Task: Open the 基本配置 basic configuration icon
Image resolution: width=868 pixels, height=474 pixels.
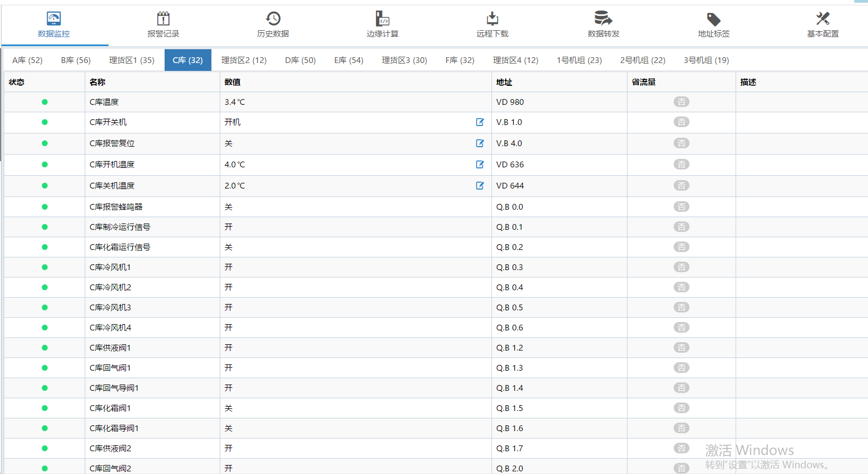Action: 822,19
